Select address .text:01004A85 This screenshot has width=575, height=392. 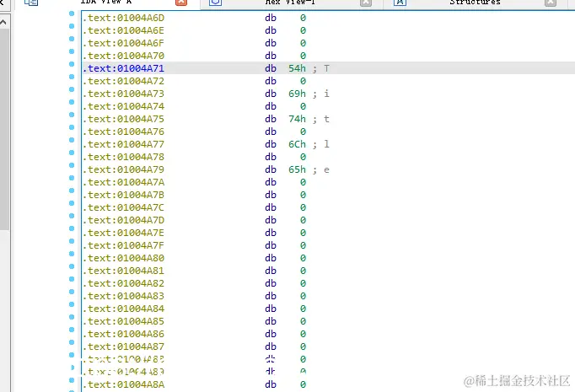(124, 321)
